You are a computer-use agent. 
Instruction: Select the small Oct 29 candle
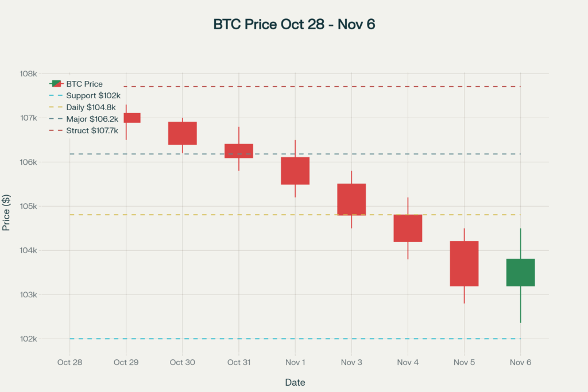[x=132, y=118]
